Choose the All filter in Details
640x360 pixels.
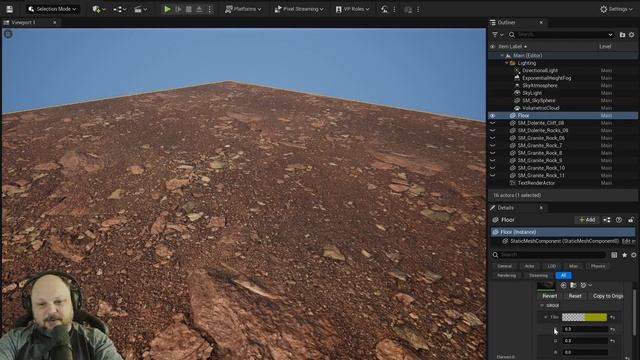click(x=563, y=276)
